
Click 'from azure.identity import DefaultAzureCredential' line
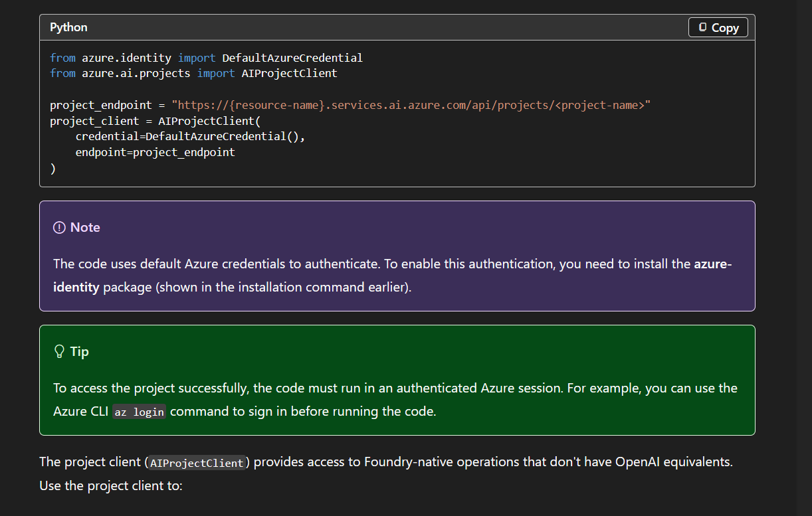[206, 58]
